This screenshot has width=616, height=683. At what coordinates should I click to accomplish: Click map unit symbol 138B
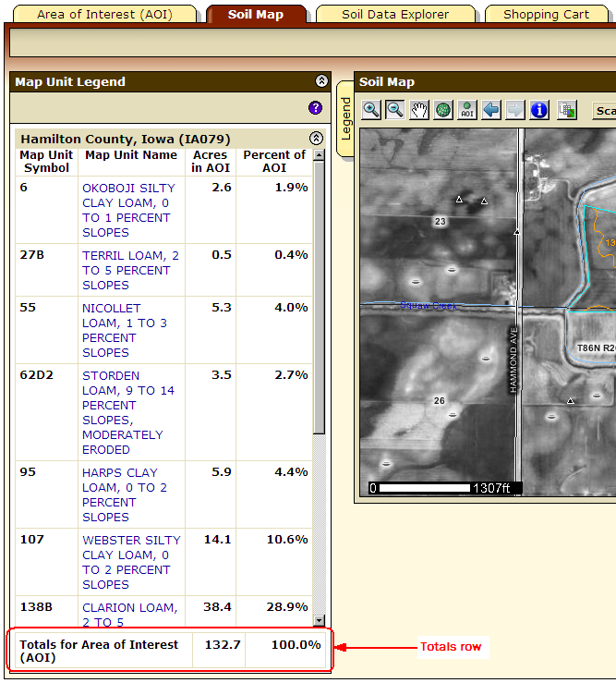(36, 607)
